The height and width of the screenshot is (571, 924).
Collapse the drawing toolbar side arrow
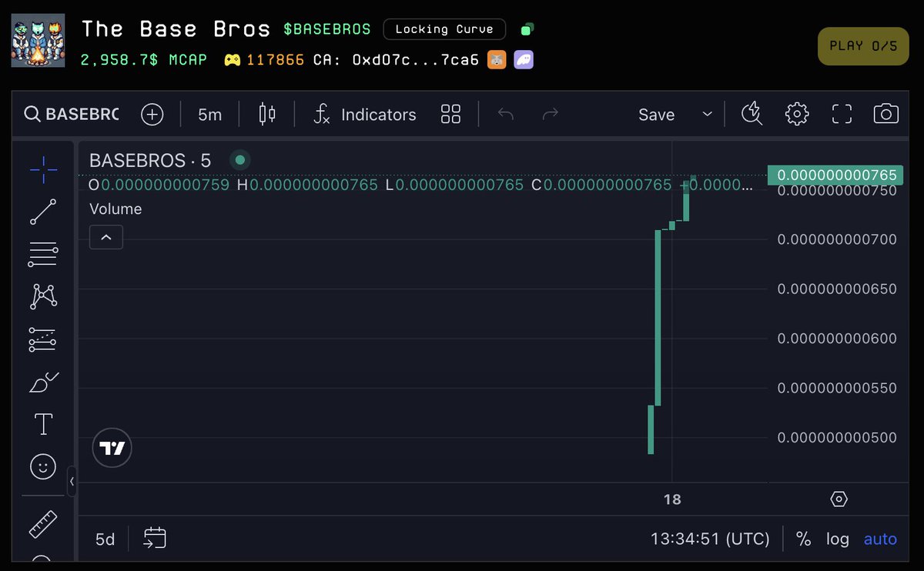click(x=72, y=482)
